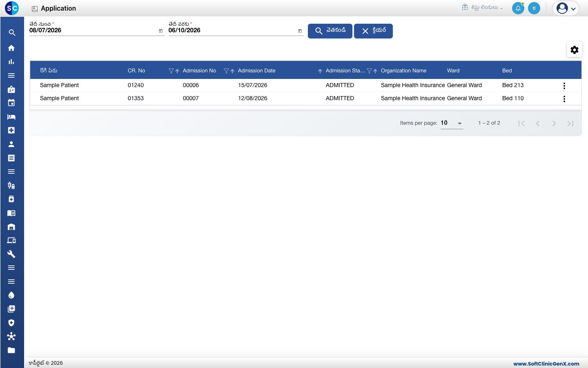Open the From Date calendar picker

pos(160,31)
